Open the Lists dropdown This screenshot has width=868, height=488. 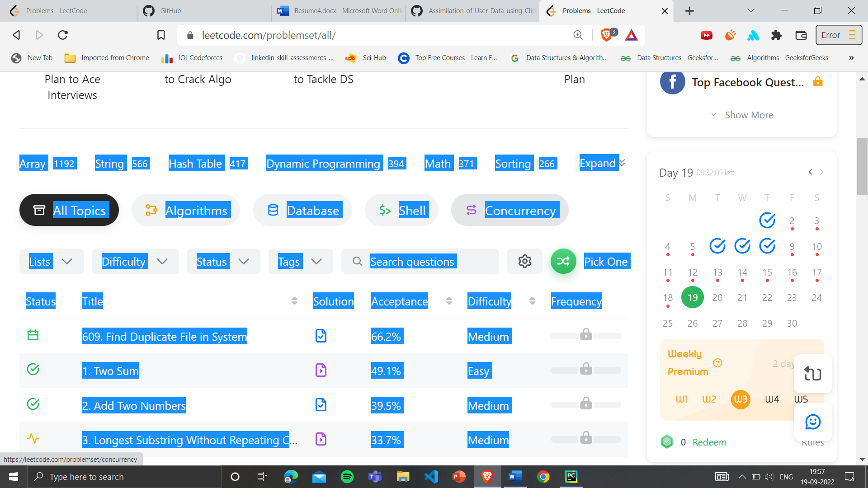(51, 261)
